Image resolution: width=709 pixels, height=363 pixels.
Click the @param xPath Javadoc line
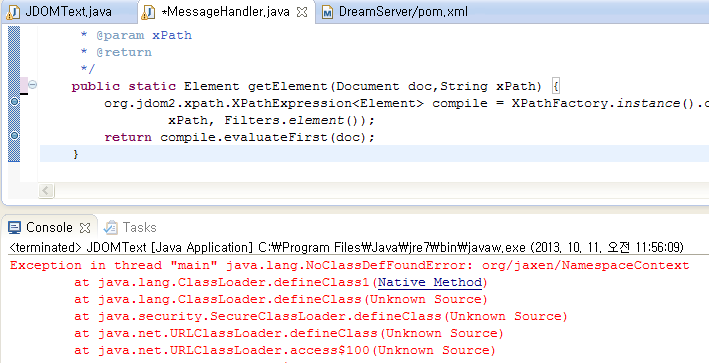click(x=136, y=35)
